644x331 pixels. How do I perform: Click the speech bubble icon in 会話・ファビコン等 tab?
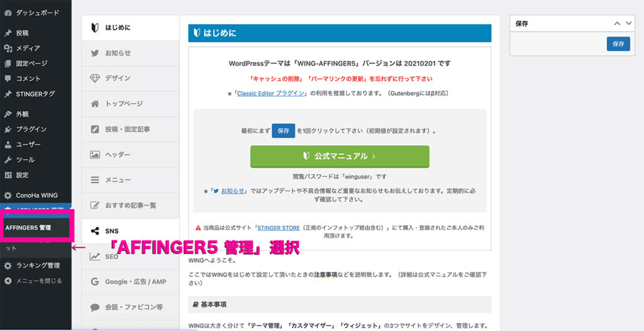point(95,307)
